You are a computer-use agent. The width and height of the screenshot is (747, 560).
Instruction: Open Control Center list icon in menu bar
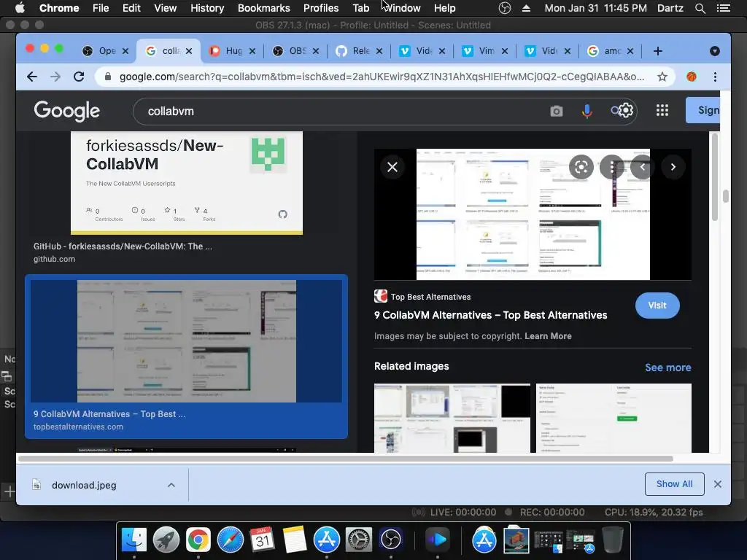click(723, 8)
